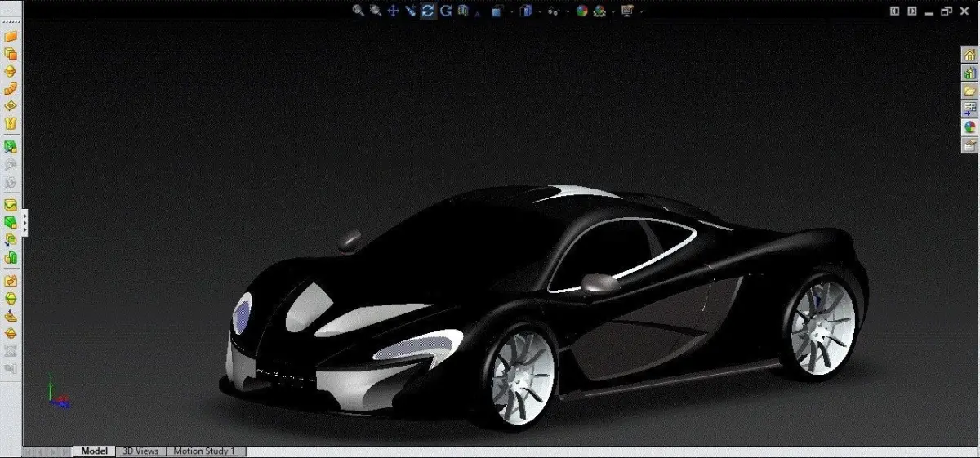Switch to the Model tab
Viewport: 980px width, 458px height.
(x=95, y=451)
